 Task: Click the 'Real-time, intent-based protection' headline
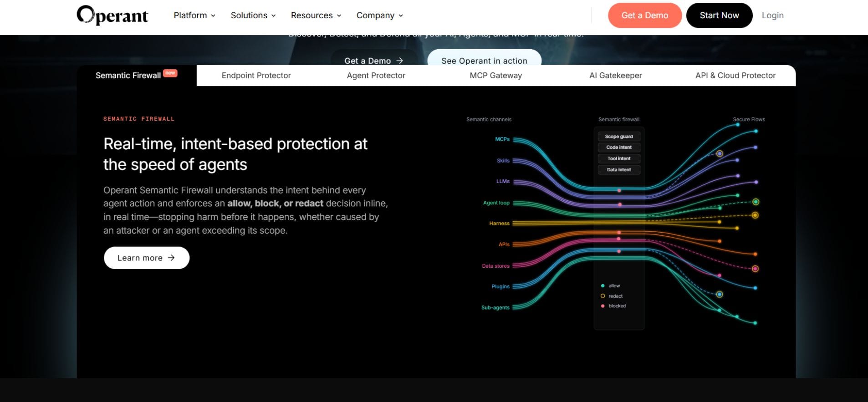click(x=235, y=154)
